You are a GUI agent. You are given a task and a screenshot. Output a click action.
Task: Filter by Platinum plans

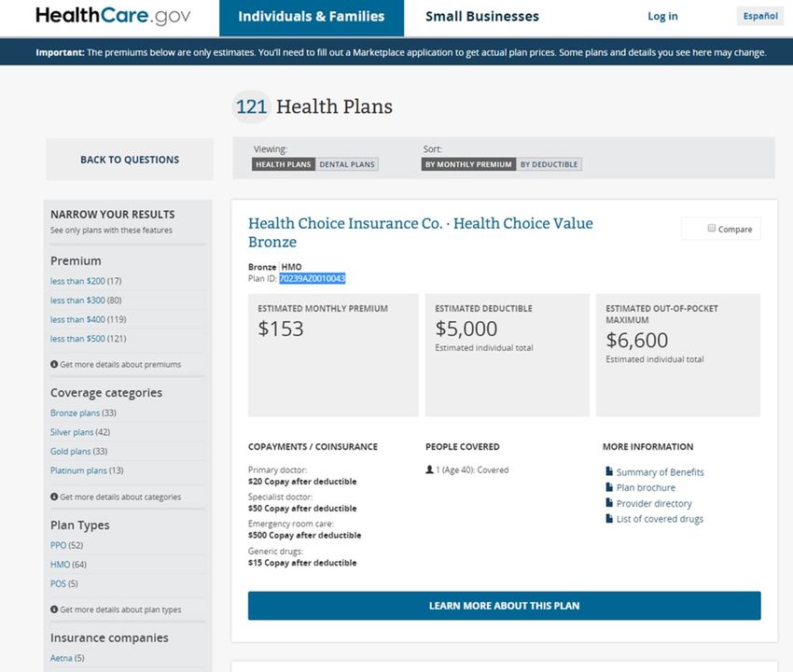tap(78, 470)
